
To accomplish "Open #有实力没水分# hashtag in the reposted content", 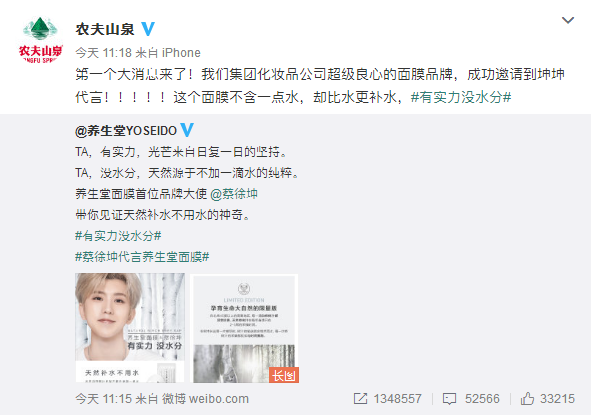I will pos(118,236).
